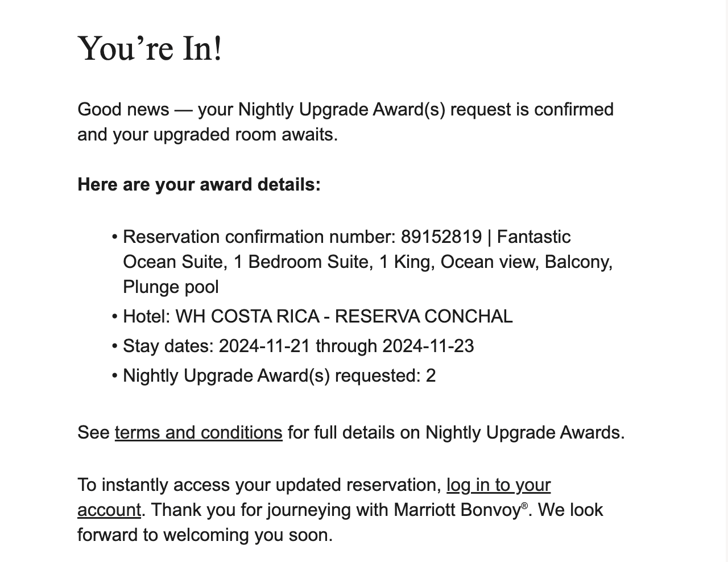This screenshot has height=562, width=728.
Task: Click the stay end date 2024-11-23
Action: (x=428, y=346)
